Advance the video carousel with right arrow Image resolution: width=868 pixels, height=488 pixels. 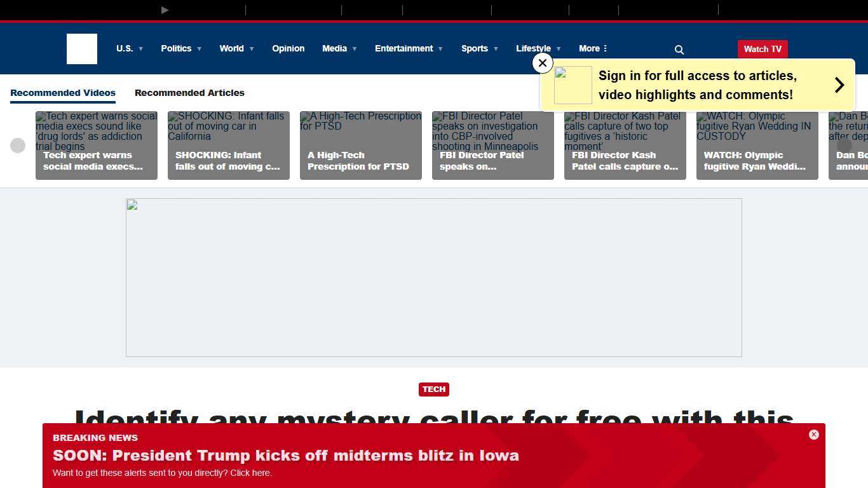845,146
